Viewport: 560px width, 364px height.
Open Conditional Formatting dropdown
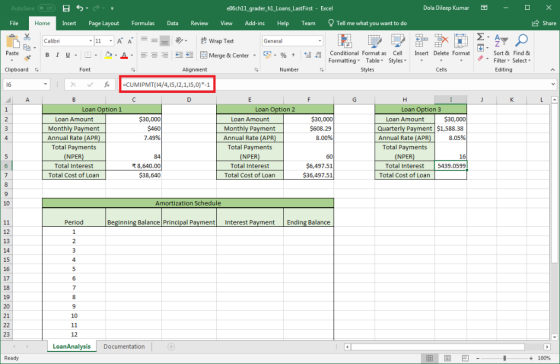coord(344,49)
